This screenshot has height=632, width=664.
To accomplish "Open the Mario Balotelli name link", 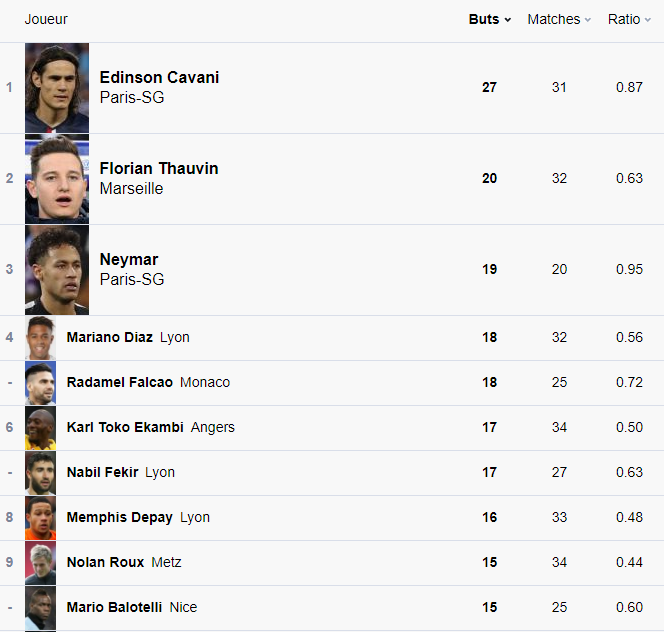I will tap(114, 608).
